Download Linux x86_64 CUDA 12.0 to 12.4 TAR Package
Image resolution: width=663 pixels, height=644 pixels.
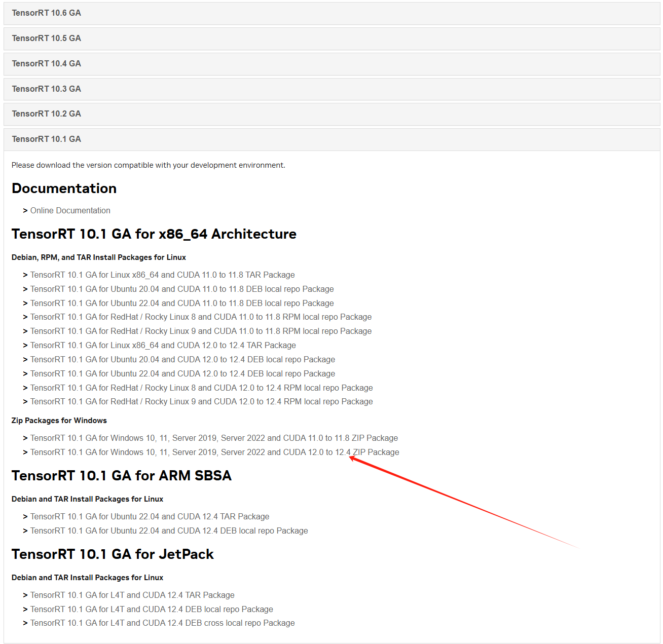(x=163, y=346)
